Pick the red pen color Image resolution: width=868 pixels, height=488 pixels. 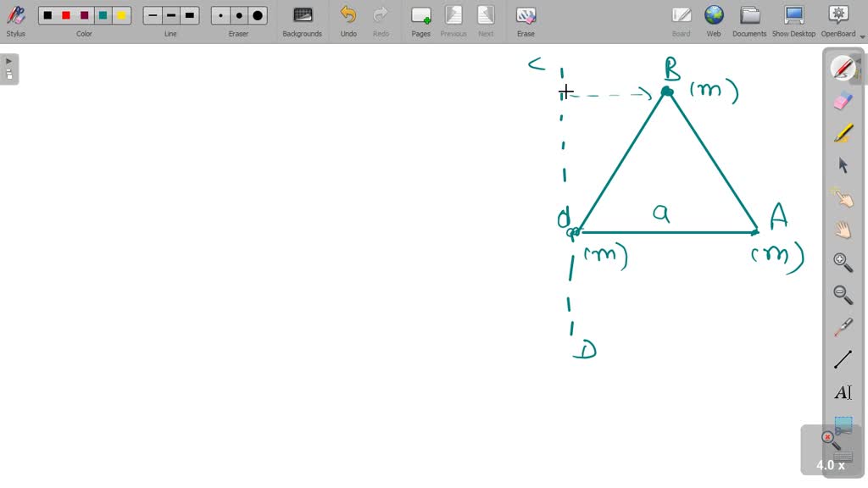click(66, 15)
